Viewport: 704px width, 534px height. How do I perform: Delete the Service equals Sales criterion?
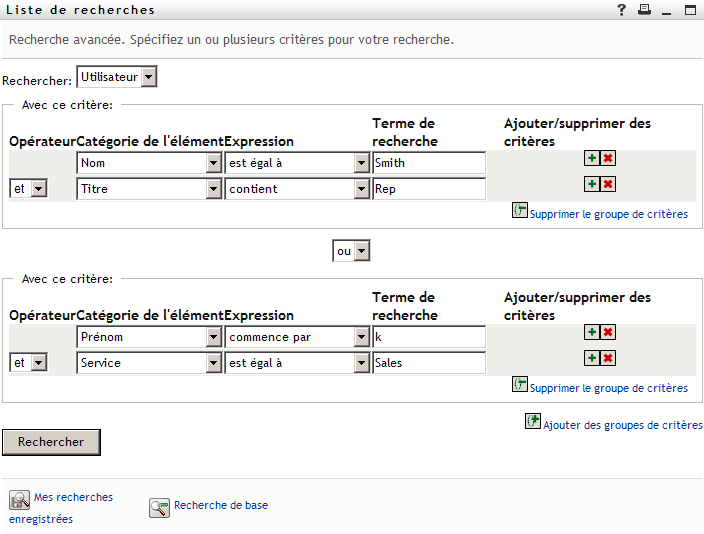(x=608, y=358)
